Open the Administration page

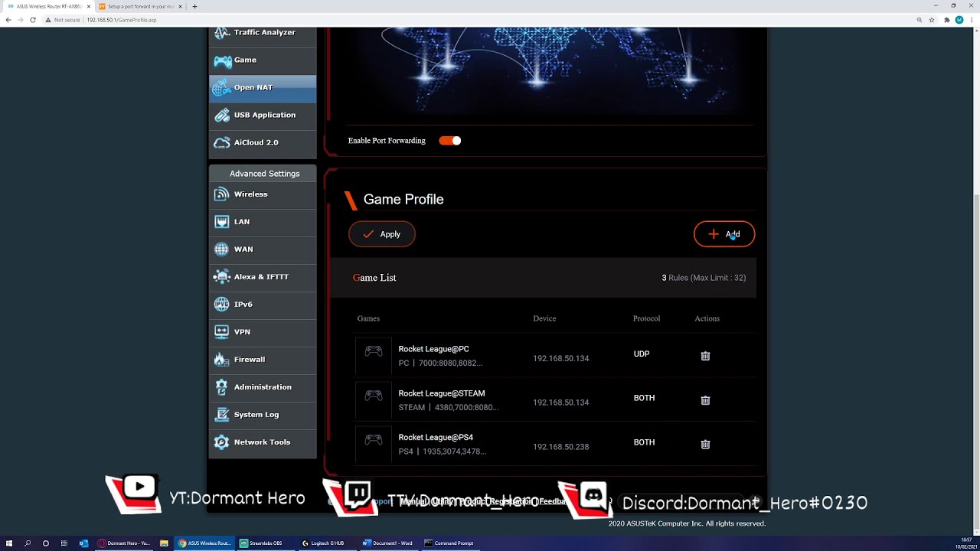(x=263, y=387)
